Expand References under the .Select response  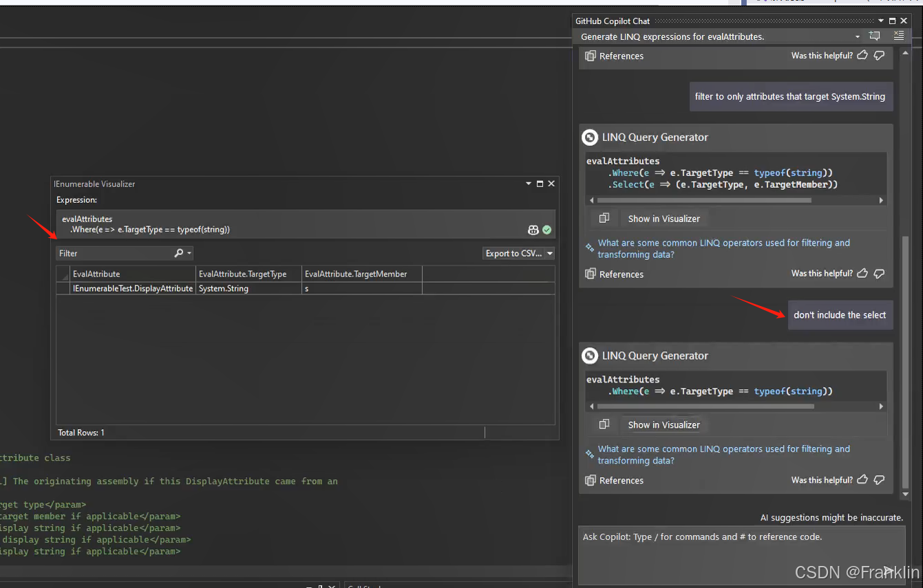(x=614, y=274)
